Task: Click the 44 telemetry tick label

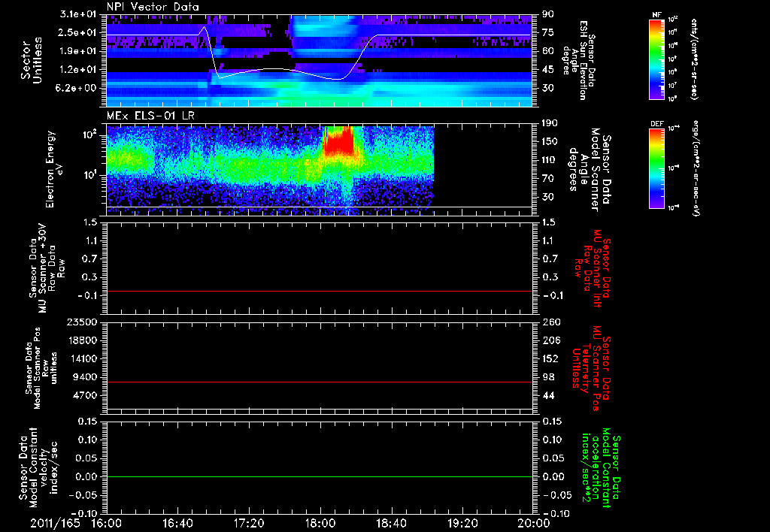Action: pyautogui.click(x=547, y=395)
